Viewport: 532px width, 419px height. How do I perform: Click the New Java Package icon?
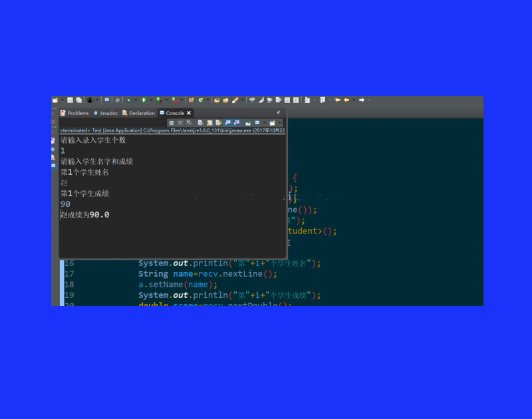[192, 100]
